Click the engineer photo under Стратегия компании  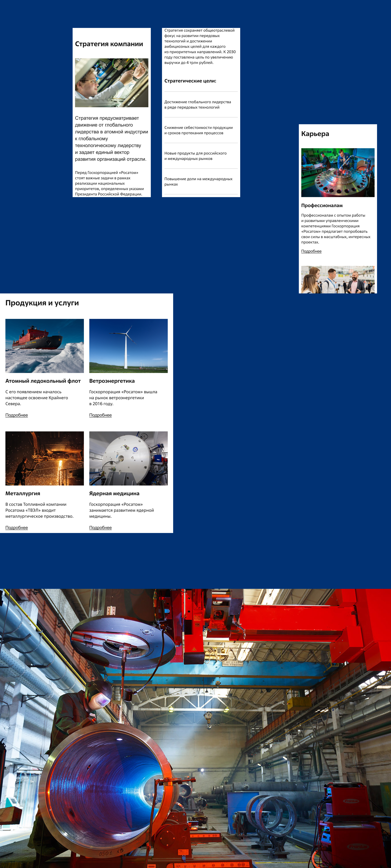(x=112, y=83)
